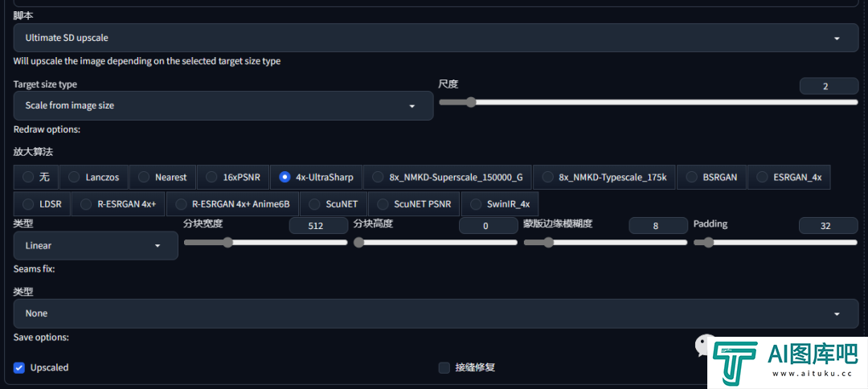Open the 脚本 script dropdown

(436, 38)
